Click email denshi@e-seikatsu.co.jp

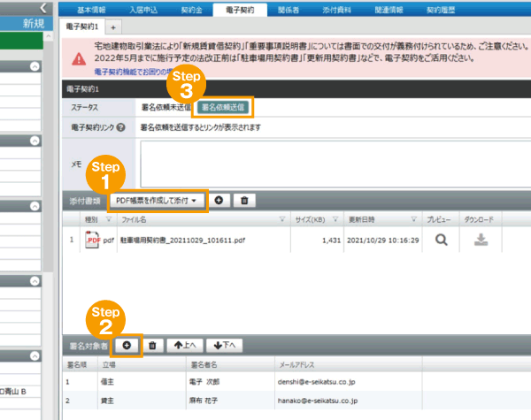pos(316,382)
